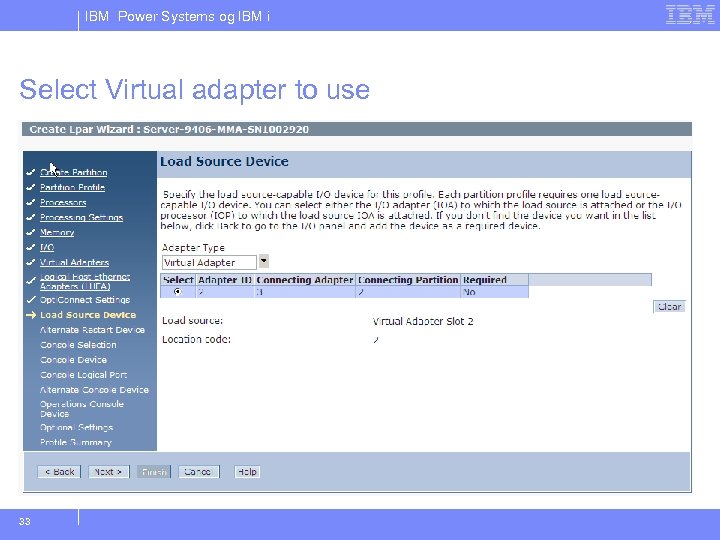
Task: Click the Back button
Action: [x=59, y=472]
